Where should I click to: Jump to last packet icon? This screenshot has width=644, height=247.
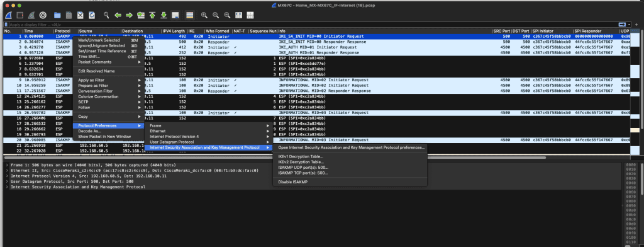point(164,15)
